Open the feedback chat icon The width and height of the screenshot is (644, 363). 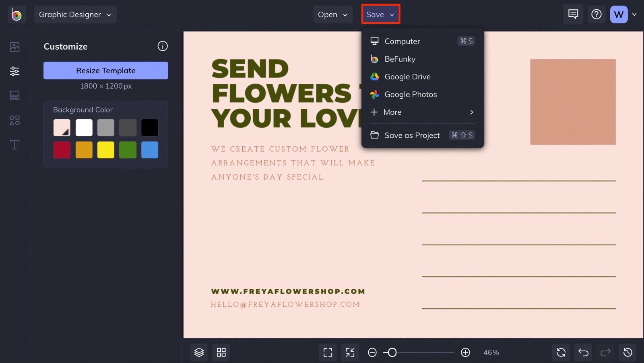573,14
